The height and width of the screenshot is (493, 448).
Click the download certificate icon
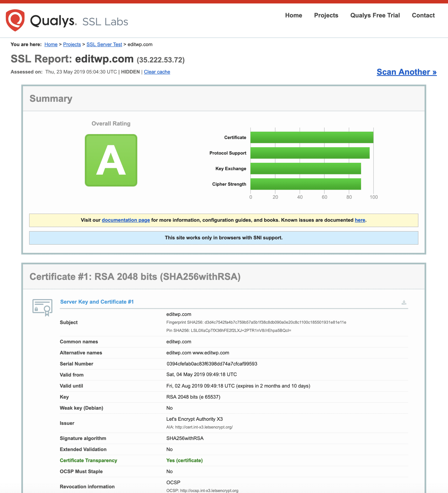404,302
